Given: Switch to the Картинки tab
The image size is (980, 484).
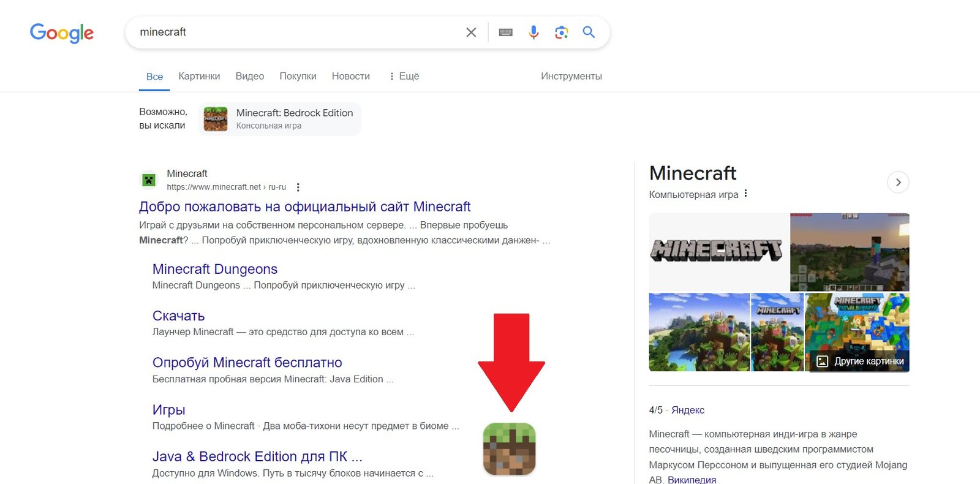Looking at the screenshot, I should point(199,76).
